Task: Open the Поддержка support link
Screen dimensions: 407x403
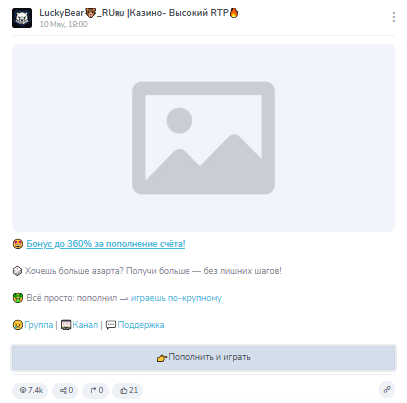Action: click(x=141, y=325)
